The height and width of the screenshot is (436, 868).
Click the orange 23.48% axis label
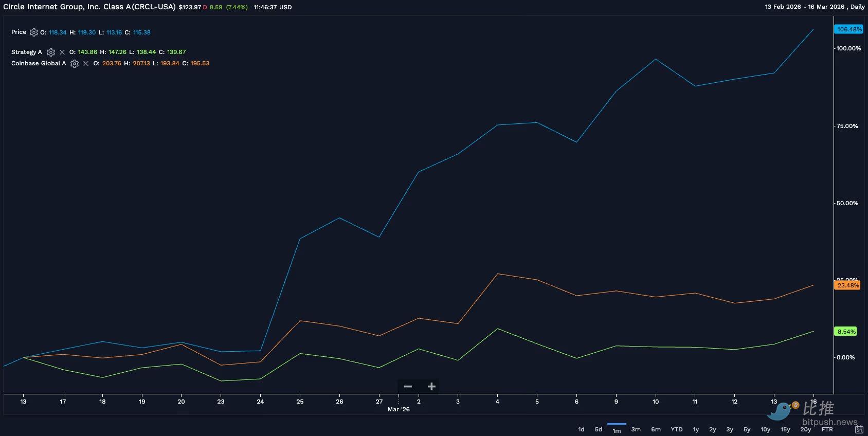[x=847, y=285]
